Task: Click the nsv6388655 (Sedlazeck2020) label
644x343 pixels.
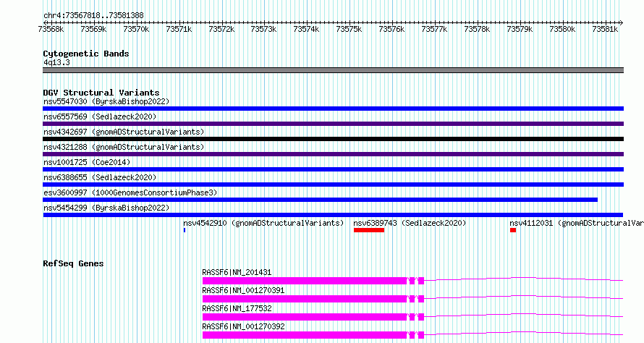Action: coord(100,177)
